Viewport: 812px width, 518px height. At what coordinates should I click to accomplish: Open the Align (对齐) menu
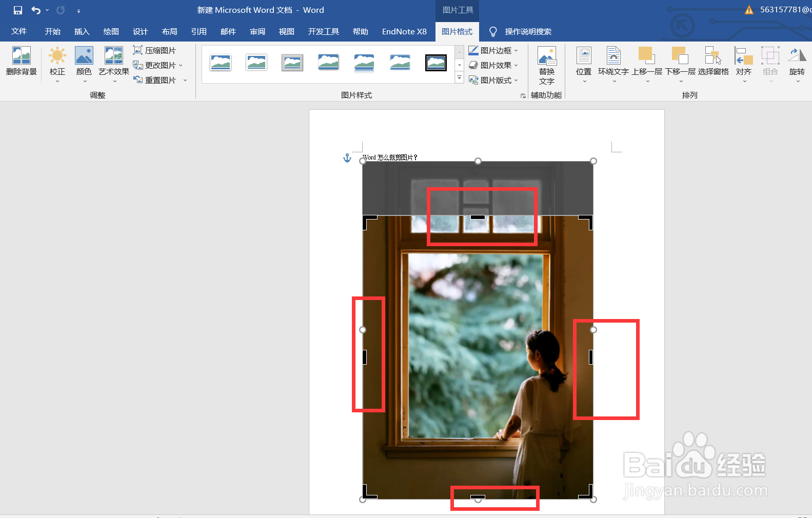click(x=744, y=64)
